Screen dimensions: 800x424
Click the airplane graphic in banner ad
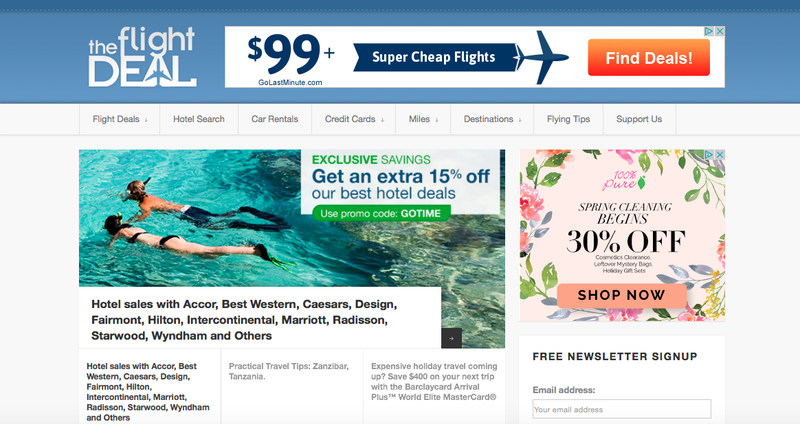pos(542,57)
